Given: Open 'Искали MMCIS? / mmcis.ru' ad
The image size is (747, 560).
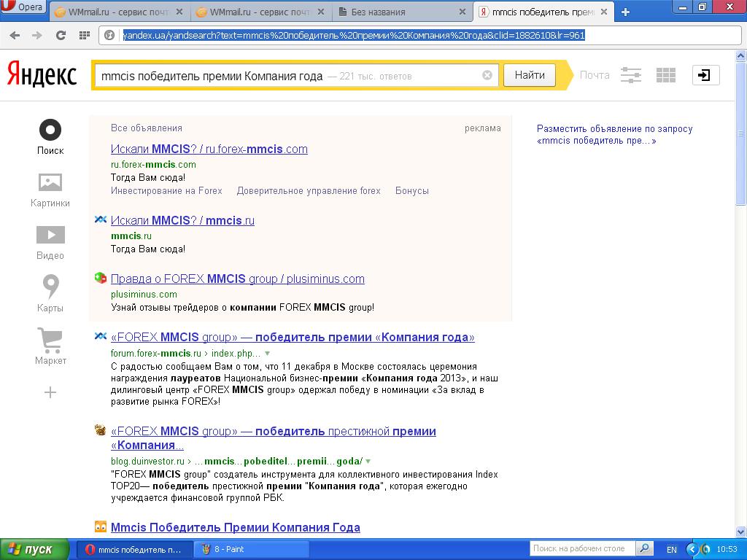Looking at the screenshot, I should pyautogui.click(x=182, y=220).
